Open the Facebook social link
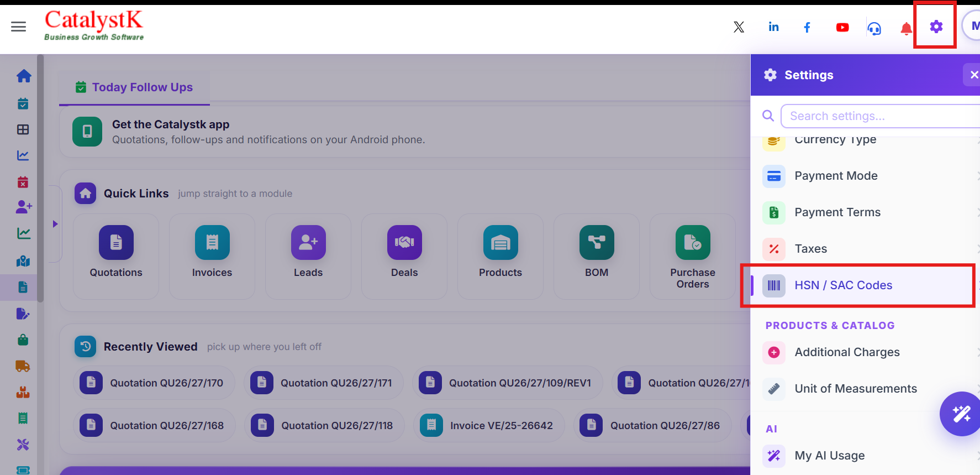Image resolution: width=980 pixels, height=475 pixels. point(807,27)
